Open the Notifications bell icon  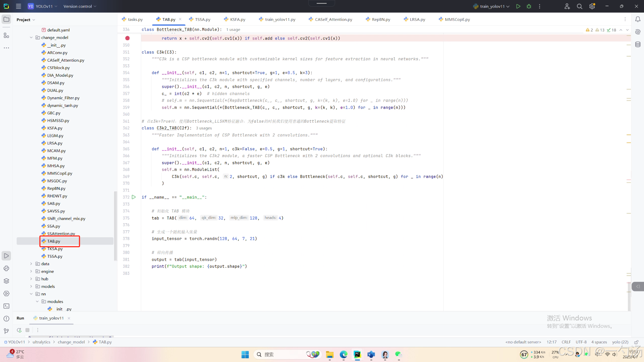[x=638, y=19]
